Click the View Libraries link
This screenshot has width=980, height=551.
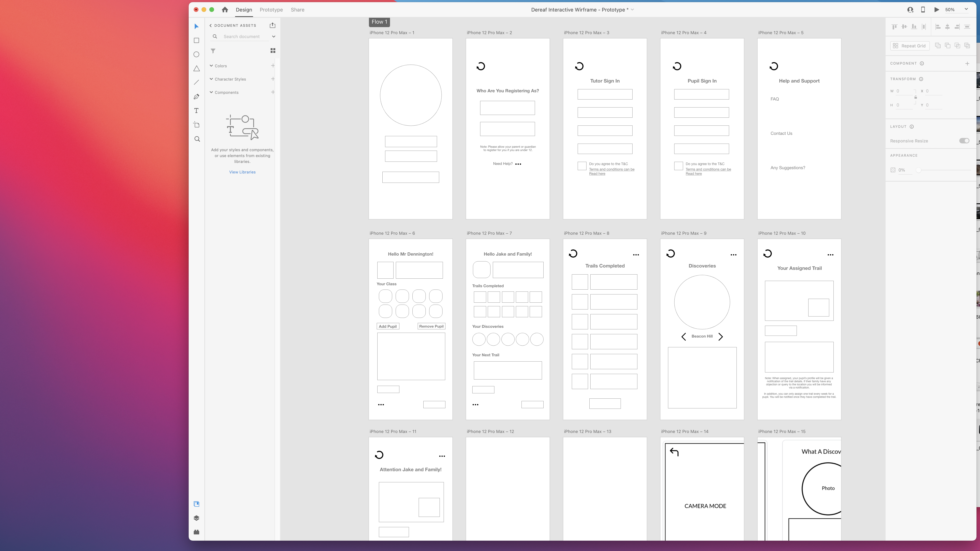point(242,172)
